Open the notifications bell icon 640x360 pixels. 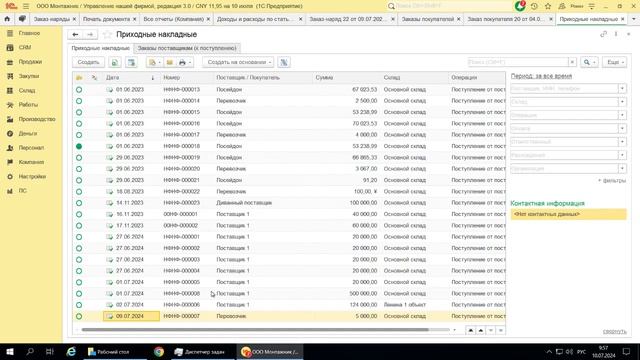(x=520, y=6)
